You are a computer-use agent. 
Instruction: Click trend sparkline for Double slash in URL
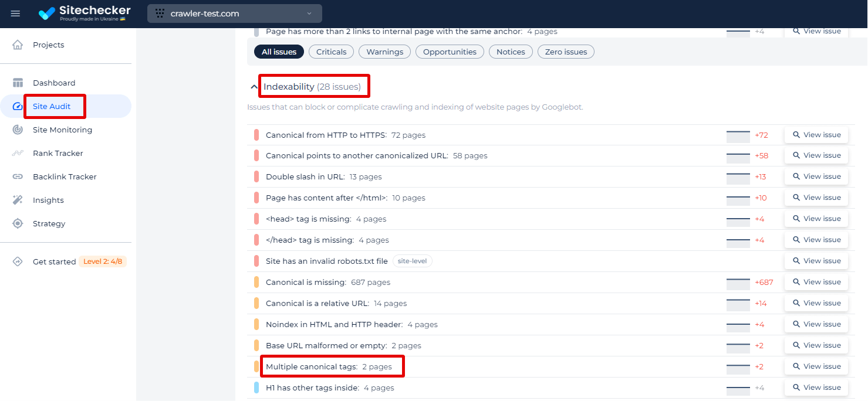tap(738, 178)
